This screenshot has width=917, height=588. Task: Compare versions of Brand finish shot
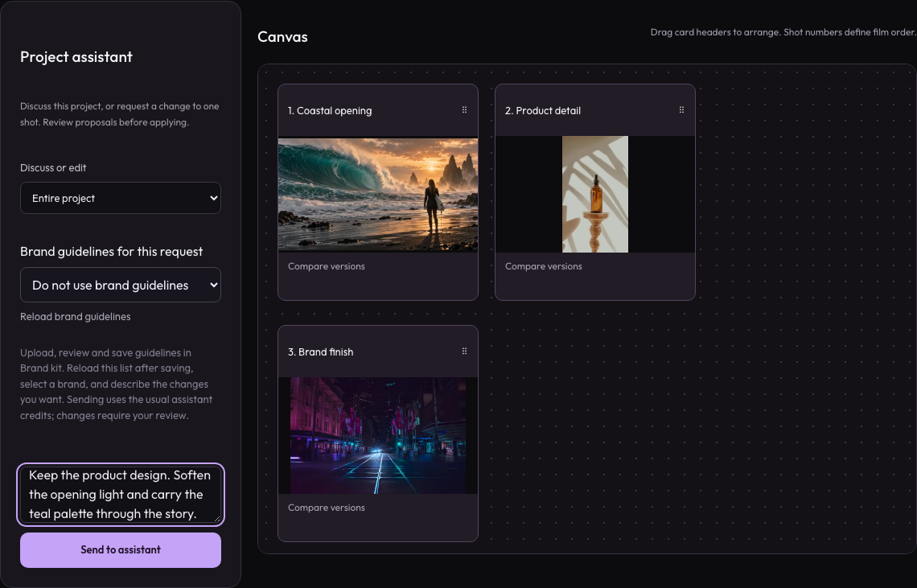click(327, 508)
